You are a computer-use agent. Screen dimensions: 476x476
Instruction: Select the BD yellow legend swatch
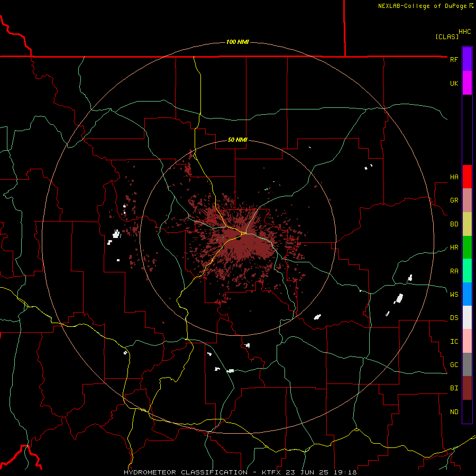pyautogui.click(x=467, y=224)
